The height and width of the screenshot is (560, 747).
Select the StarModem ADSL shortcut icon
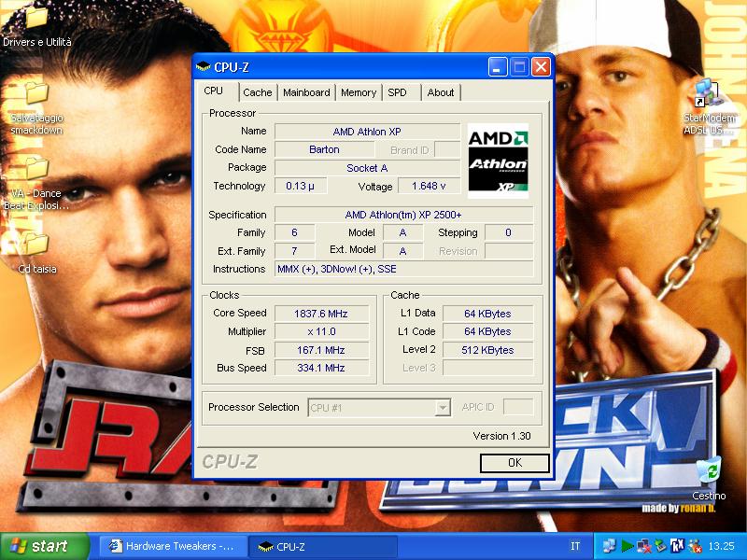point(709,107)
